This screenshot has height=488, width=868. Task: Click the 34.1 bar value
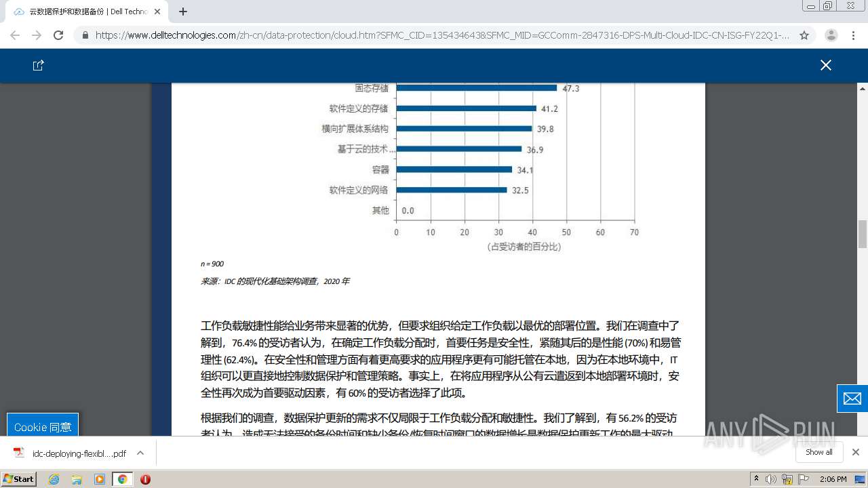click(525, 170)
